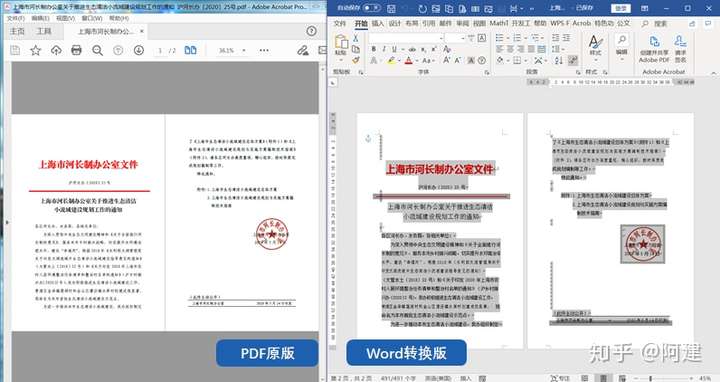Screen dimensions: 720x382
Task: Switch to the 主页 tab in Acrobat
Action: 17,31
